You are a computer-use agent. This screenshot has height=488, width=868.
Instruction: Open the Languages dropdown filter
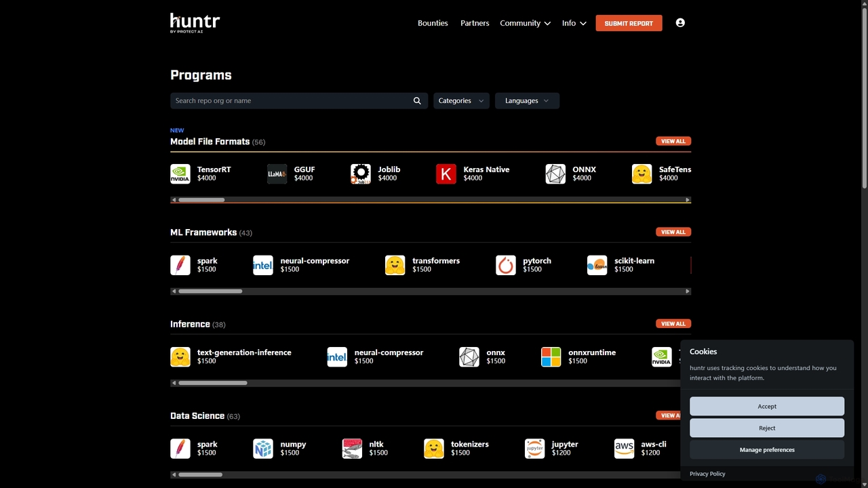pos(527,101)
